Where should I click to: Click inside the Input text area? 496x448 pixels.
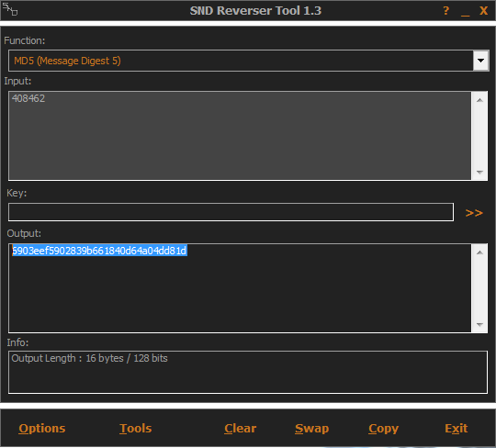pos(240,136)
